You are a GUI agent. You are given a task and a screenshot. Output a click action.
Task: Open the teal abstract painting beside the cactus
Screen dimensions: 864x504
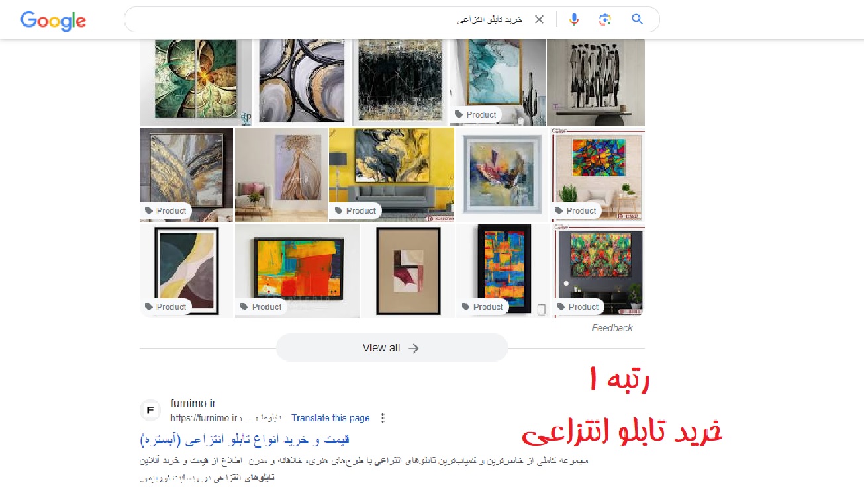[497, 82]
